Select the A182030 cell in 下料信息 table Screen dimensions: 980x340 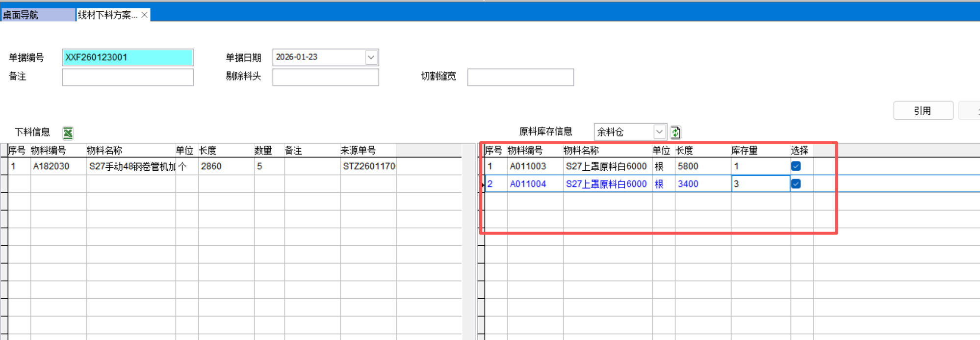(x=58, y=166)
